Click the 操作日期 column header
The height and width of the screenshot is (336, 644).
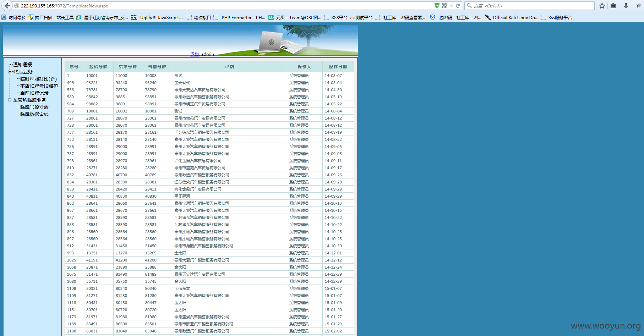point(338,67)
